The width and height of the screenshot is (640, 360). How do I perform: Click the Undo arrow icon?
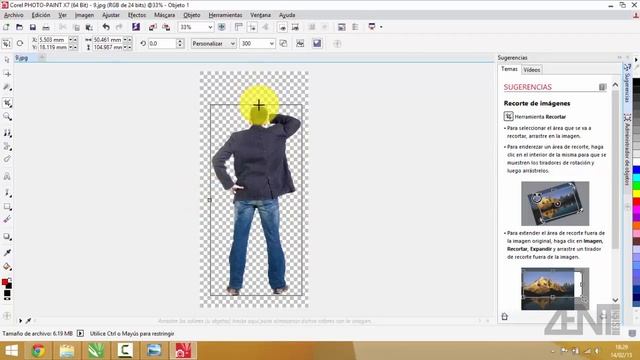(x=106, y=27)
